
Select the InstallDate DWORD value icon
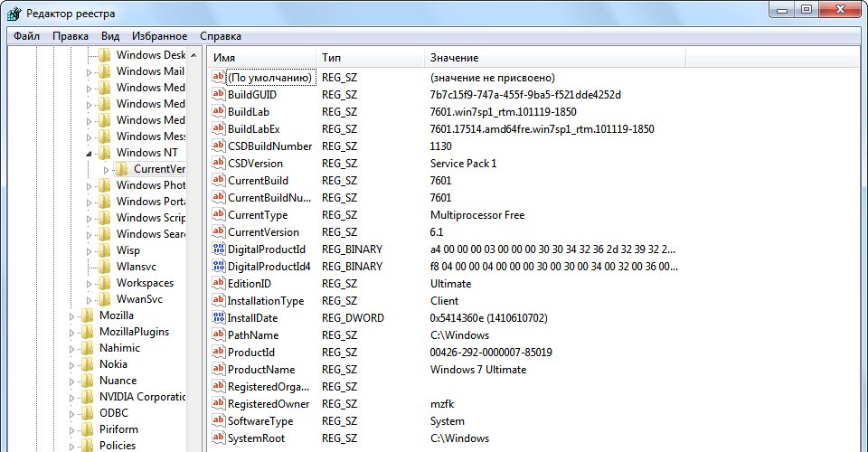tap(218, 317)
